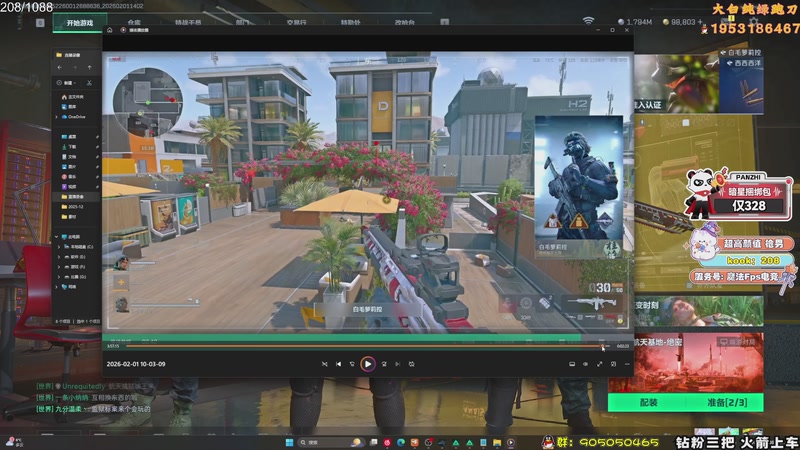This screenshot has height=450, width=800.
Task: Click the 准备[2/3] ready button
Action: click(x=727, y=403)
